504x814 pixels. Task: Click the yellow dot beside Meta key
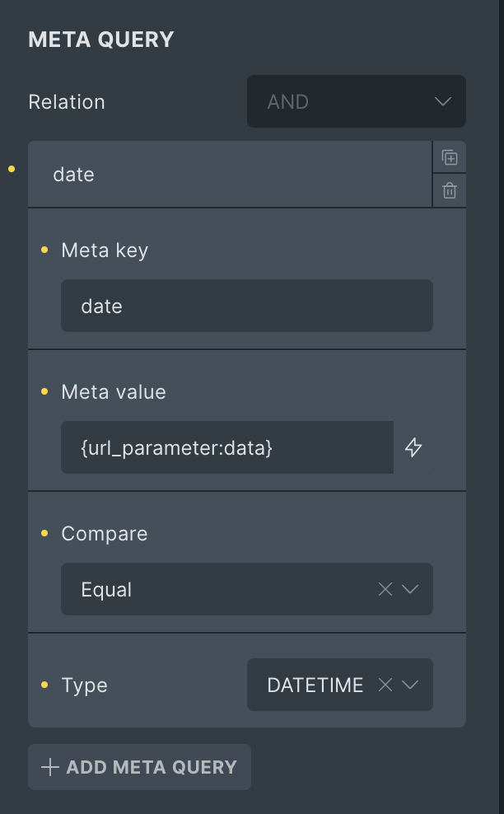[44, 250]
